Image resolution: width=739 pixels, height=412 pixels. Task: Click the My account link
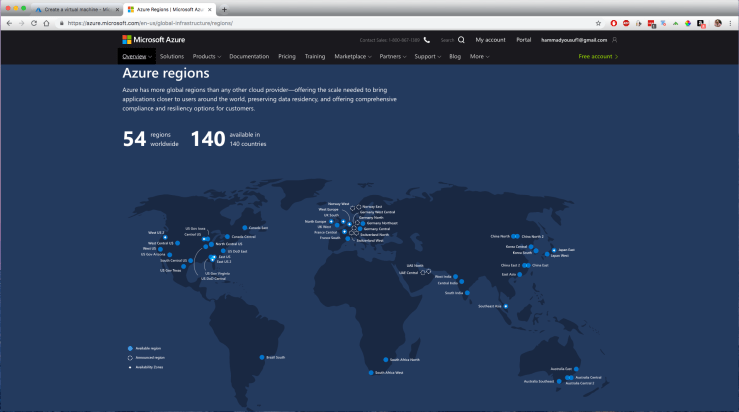click(x=490, y=40)
